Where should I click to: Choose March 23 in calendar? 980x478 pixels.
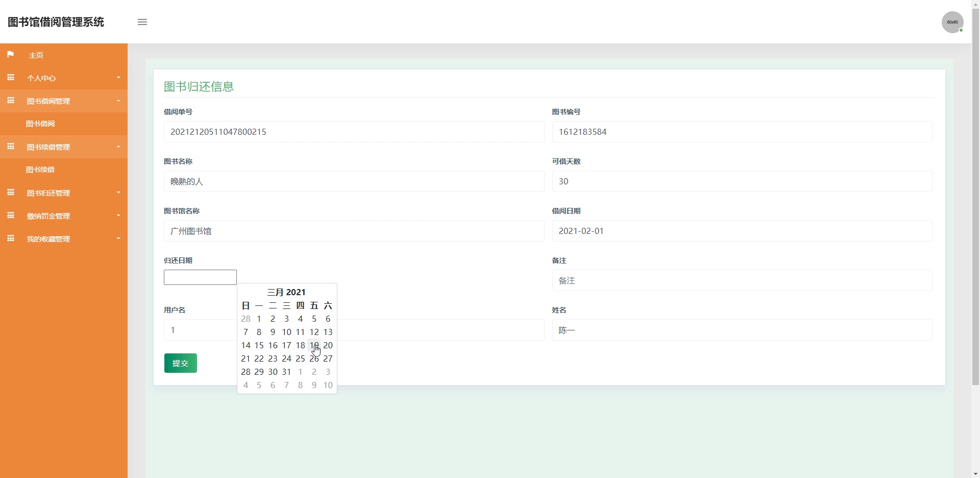pyautogui.click(x=273, y=358)
